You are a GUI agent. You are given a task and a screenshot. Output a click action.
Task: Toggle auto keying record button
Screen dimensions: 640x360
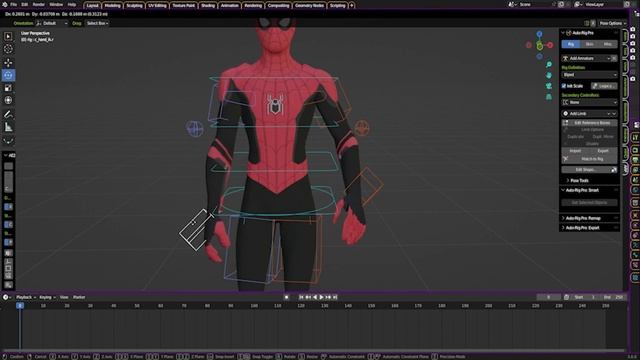[x=287, y=297]
